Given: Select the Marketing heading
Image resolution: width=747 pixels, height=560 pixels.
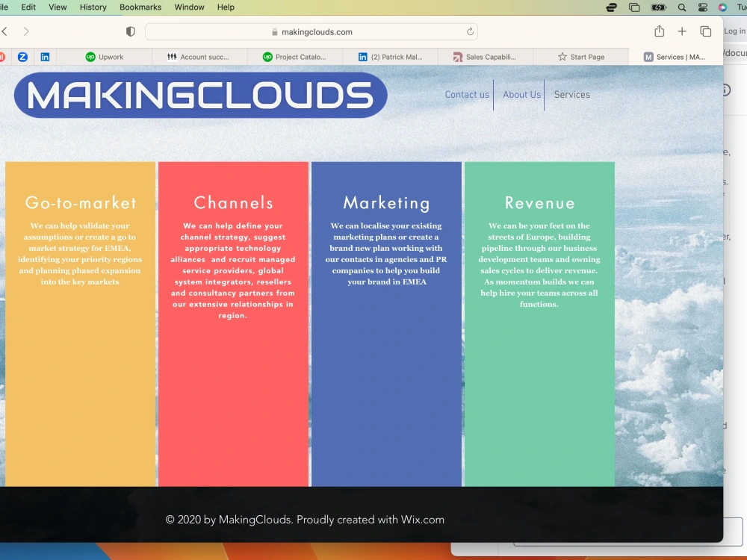Looking at the screenshot, I should point(386,203).
